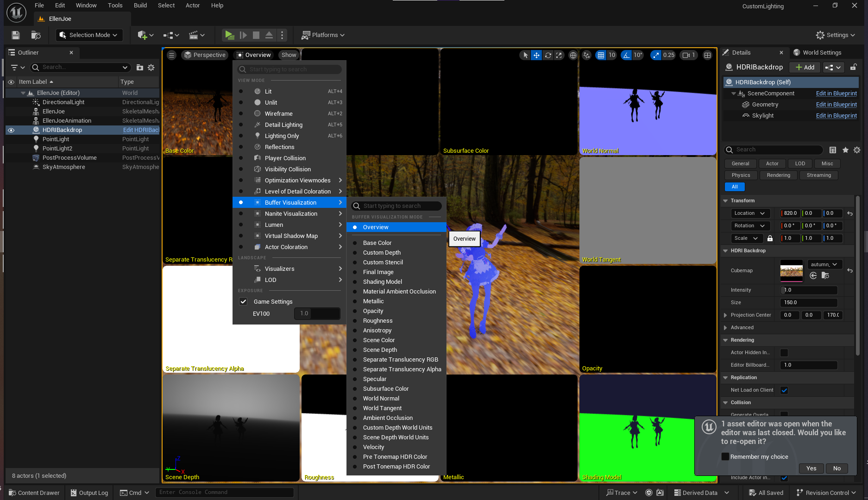Screen dimensions: 868x500
Task: Toggle Scale ratio lock
Action: click(x=770, y=238)
